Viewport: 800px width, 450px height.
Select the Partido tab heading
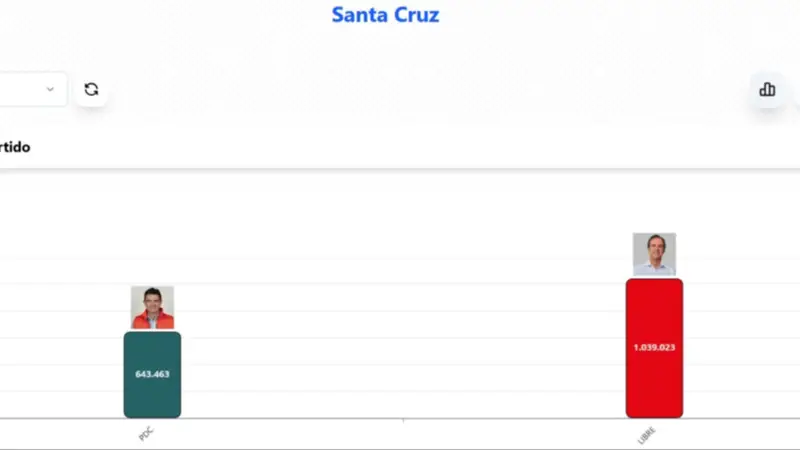pos(15,147)
